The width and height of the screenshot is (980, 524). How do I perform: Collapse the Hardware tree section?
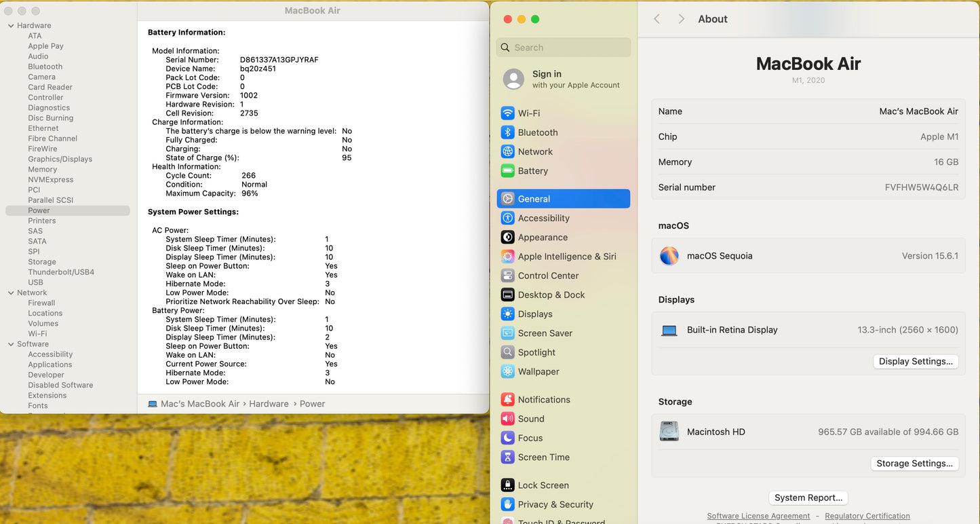pos(11,26)
